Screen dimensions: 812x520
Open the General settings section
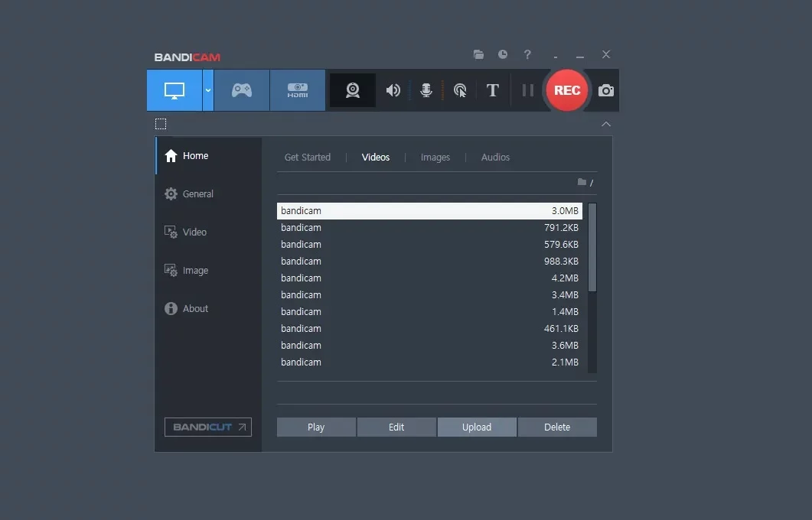coord(209,194)
